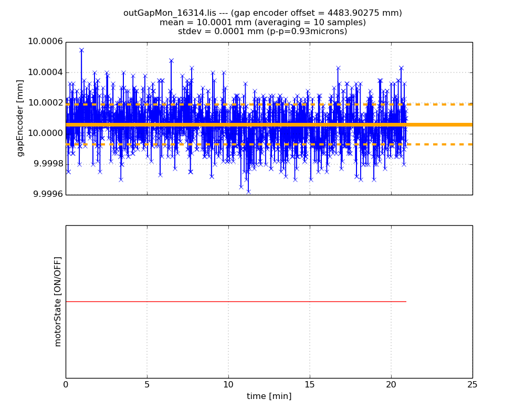This screenshot has height=420, width=525.
Task: Click the 'motorState [ON/OFF]' y-axis label
Action: pos(58,301)
